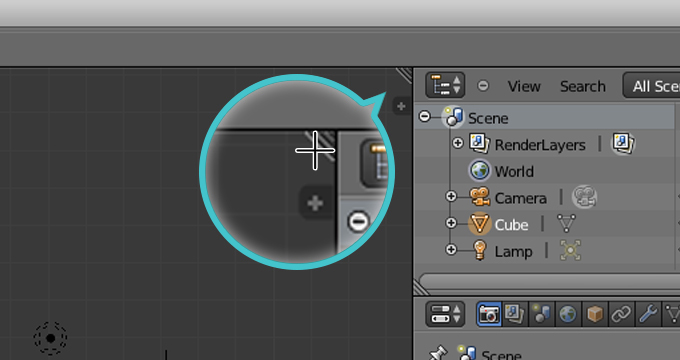This screenshot has width=680, height=360.
Task: Click the Lamp bulb icon in Outliner
Action: pyautogui.click(x=480, y=250)
